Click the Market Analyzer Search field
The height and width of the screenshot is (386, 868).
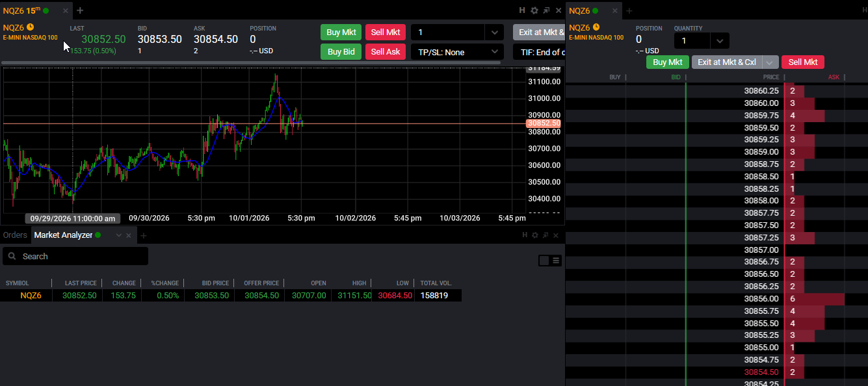(75, 256)
